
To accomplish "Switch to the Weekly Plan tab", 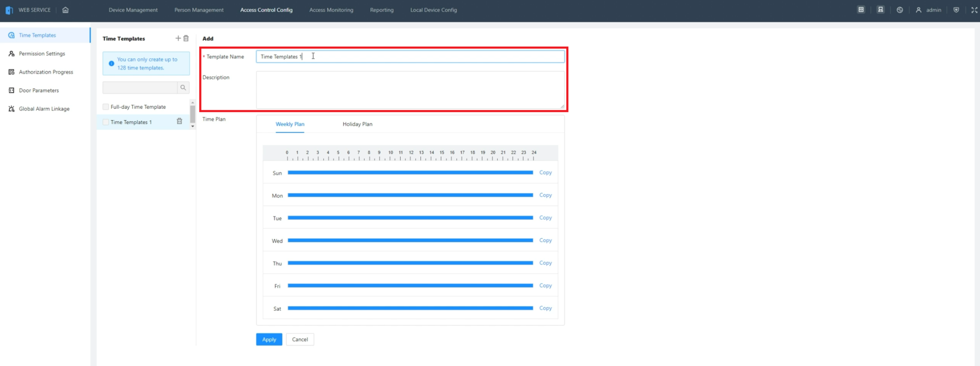I will tap(290, 124).
